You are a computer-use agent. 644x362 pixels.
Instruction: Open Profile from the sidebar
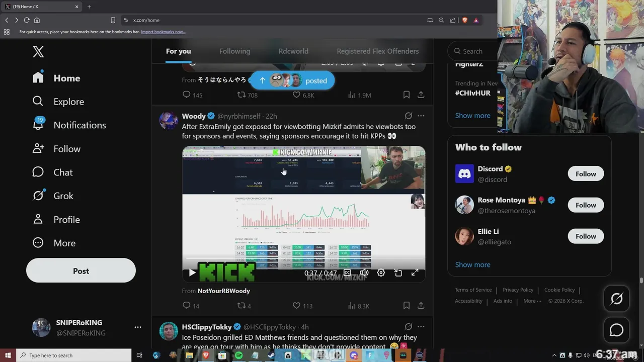(56, 220)
